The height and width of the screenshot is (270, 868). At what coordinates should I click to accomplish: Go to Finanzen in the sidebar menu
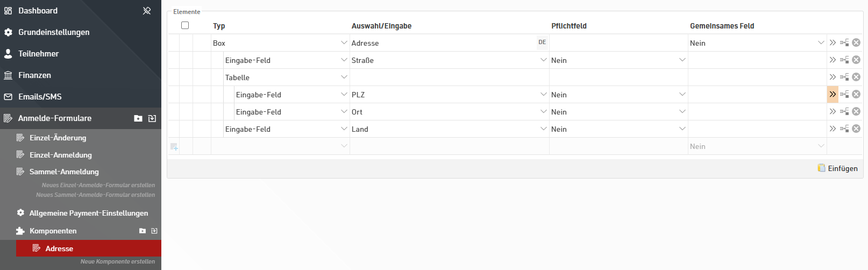[34, 75]
